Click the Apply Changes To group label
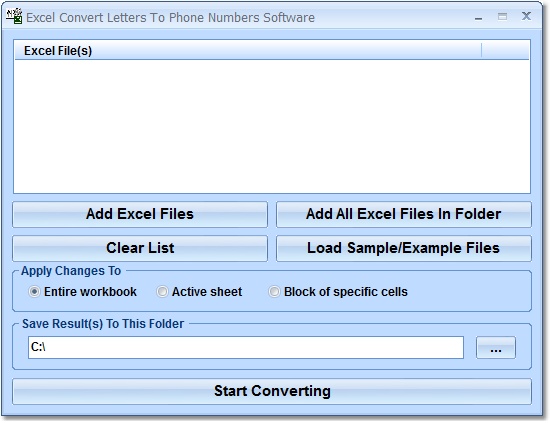Image resolution: width=550 pixels, height=423 pixels. pos(71,271)
